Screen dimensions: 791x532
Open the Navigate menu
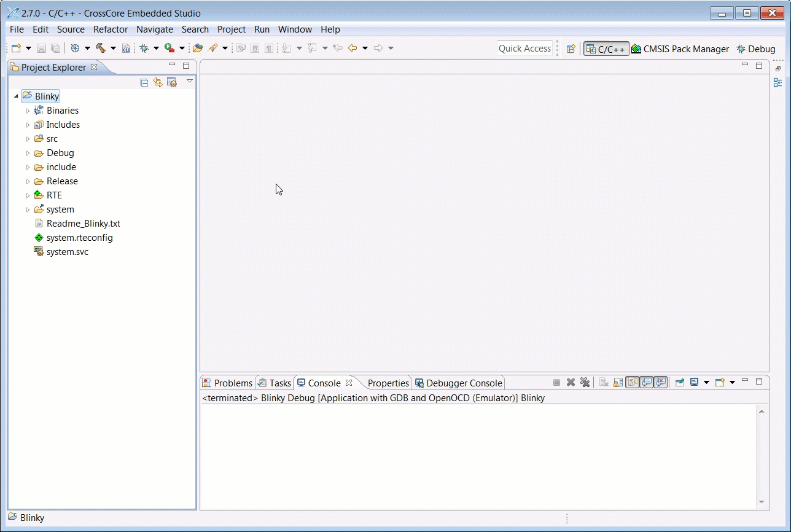[155, 29]
